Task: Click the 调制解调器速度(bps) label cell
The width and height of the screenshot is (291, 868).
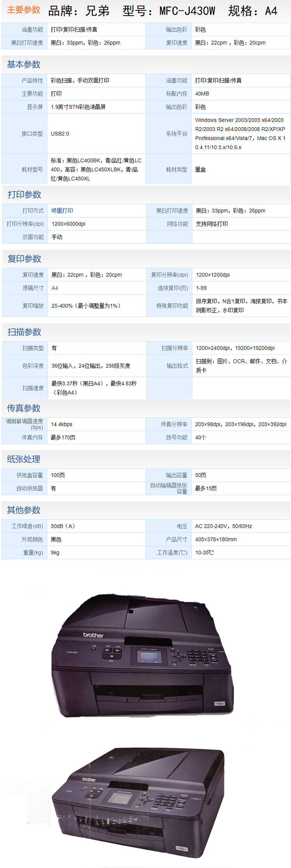Action: click(x=24, y=424)
